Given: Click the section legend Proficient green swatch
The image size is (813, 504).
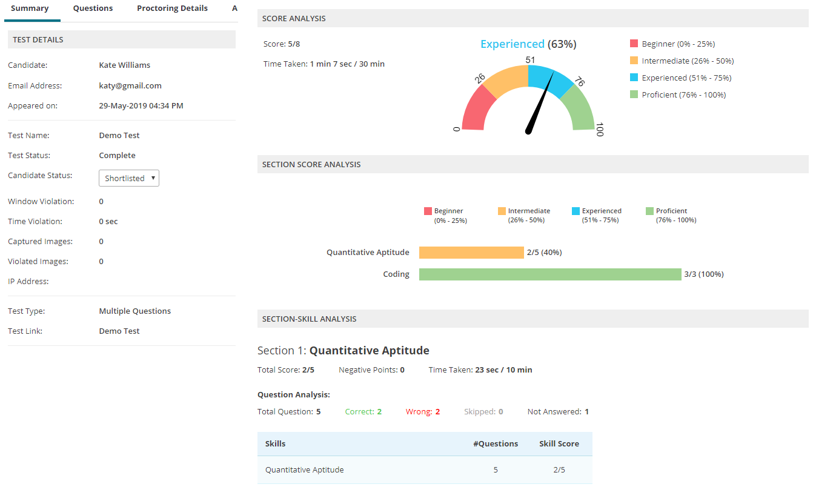Looking at the screenshot, I should click(x=649, y=211).
